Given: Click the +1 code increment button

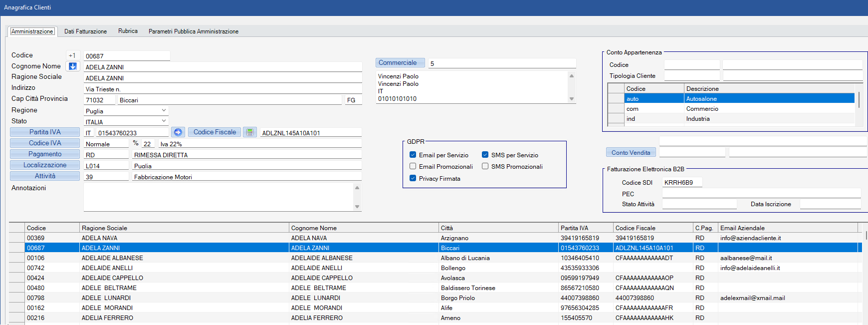Looking at the screenshot, I should tap(72, 55).
